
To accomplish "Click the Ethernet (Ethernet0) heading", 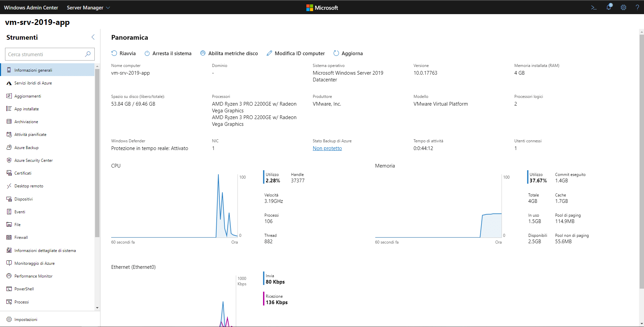I will pos(133,267).
